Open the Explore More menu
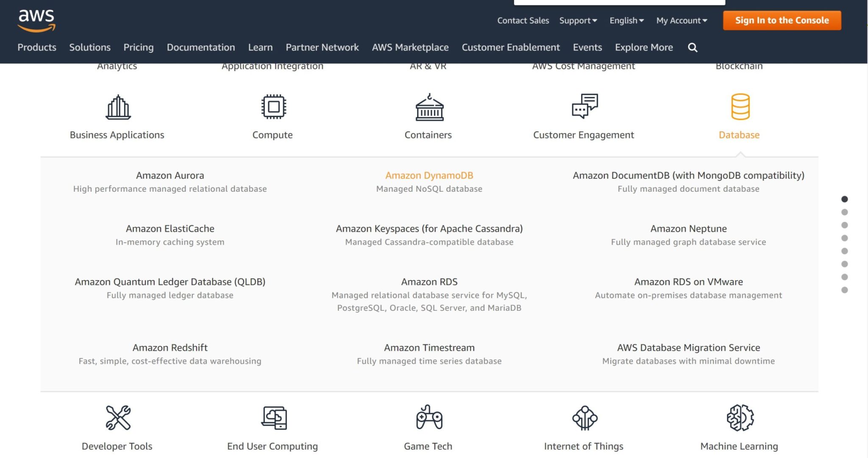This screenshot has width=868, height=458. tap(644, 47)
